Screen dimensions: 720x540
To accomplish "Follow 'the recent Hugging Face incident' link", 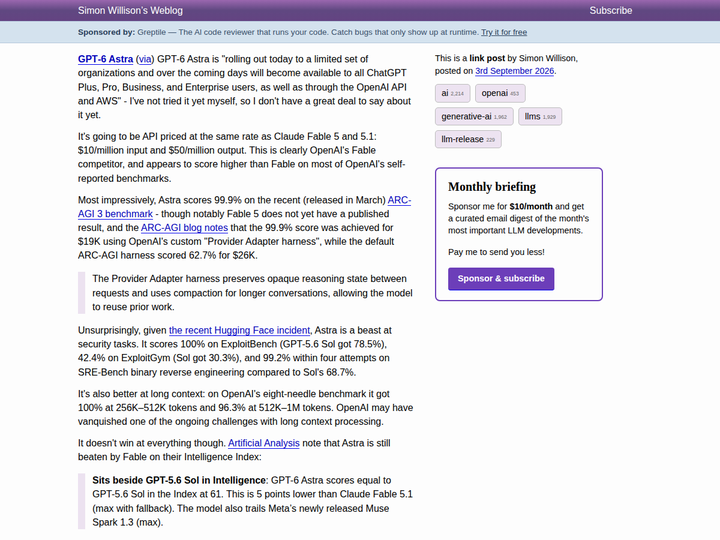I will [x=239, y=330].
